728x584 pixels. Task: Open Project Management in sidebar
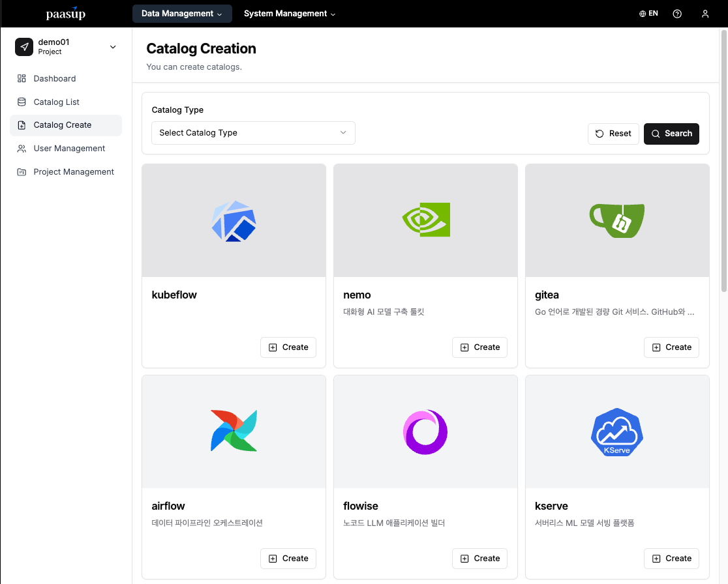pos(66,171)
